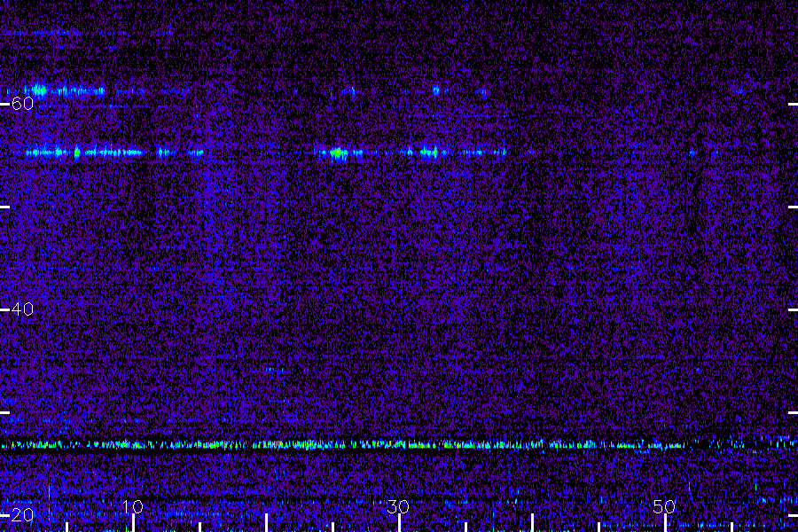Click the "20" frequency axis label
The height and width of the screenshot is (532, 798).
click(x=22, y=514)
